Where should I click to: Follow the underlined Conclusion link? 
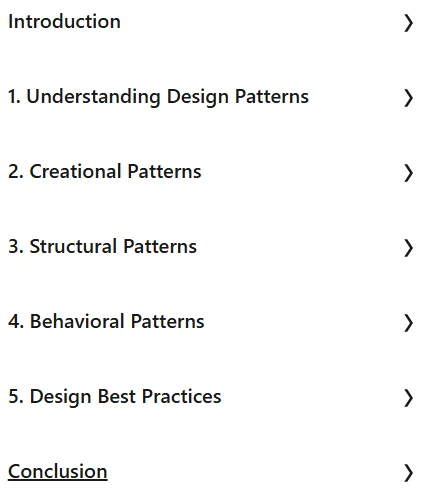[58, 472]
